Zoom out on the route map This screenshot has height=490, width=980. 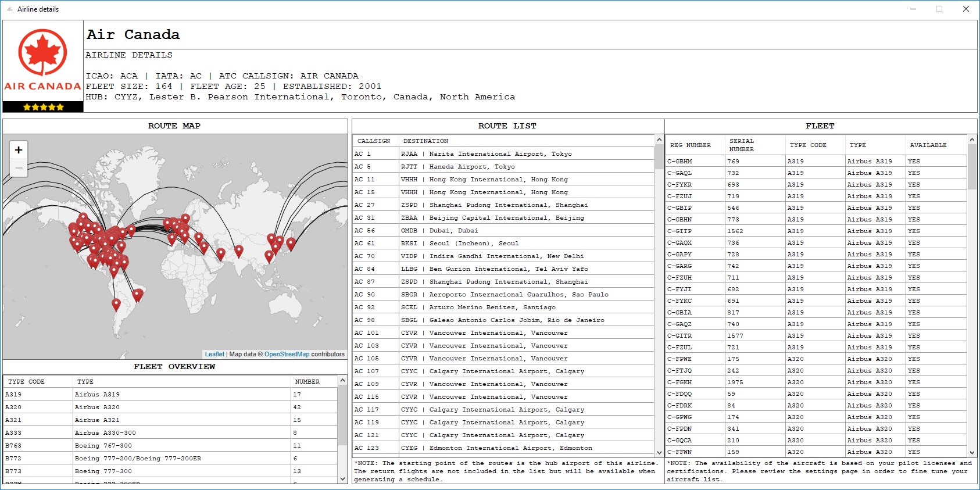[19, 168]
